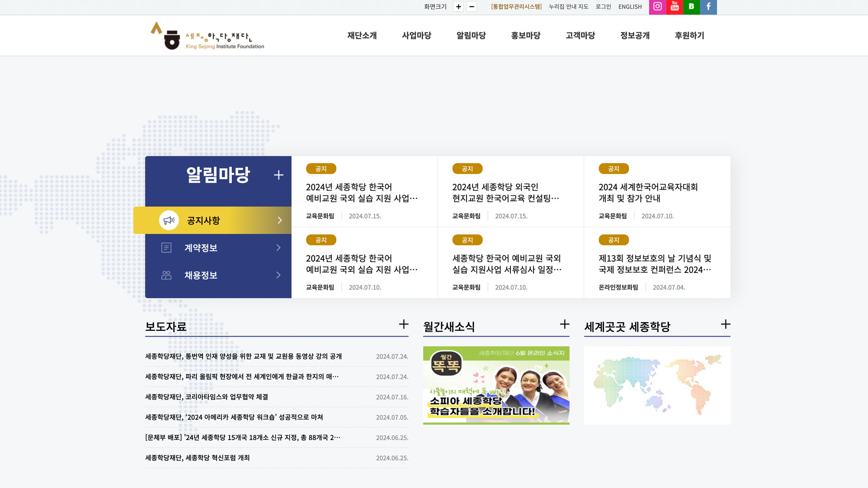Open the 재단소개 main menu

click(x=362, y=35)
